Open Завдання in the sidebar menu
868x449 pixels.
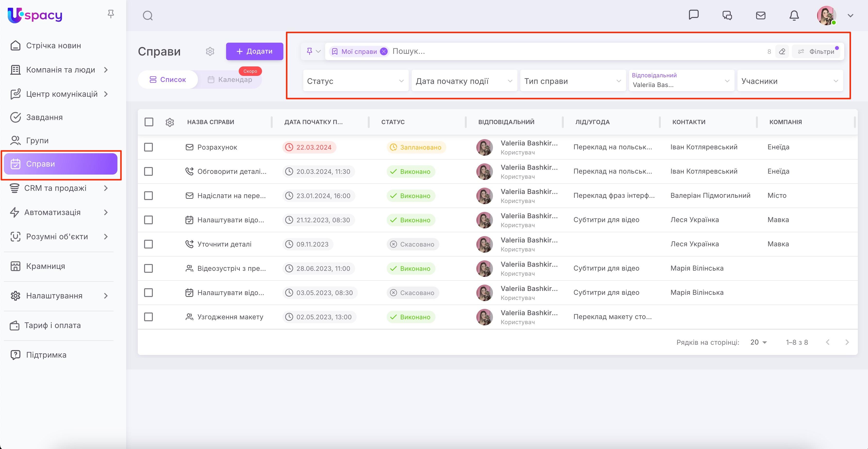click(x=44, y=117)
